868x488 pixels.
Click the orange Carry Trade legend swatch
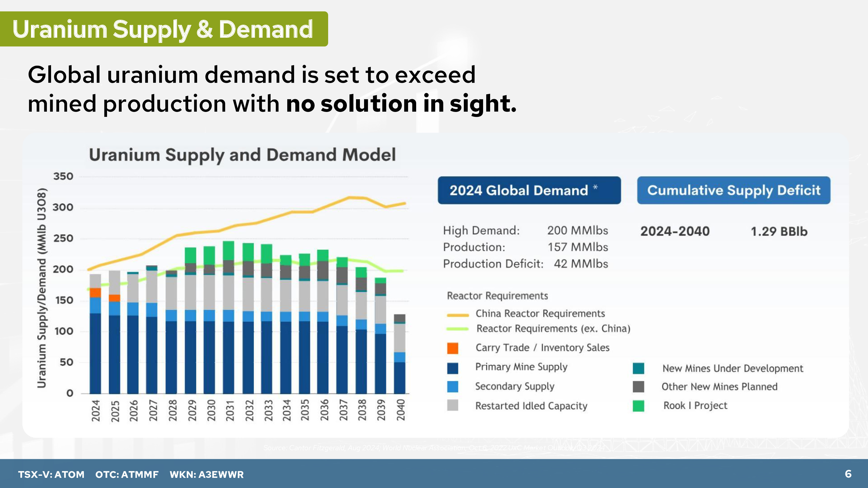point(453,348)
